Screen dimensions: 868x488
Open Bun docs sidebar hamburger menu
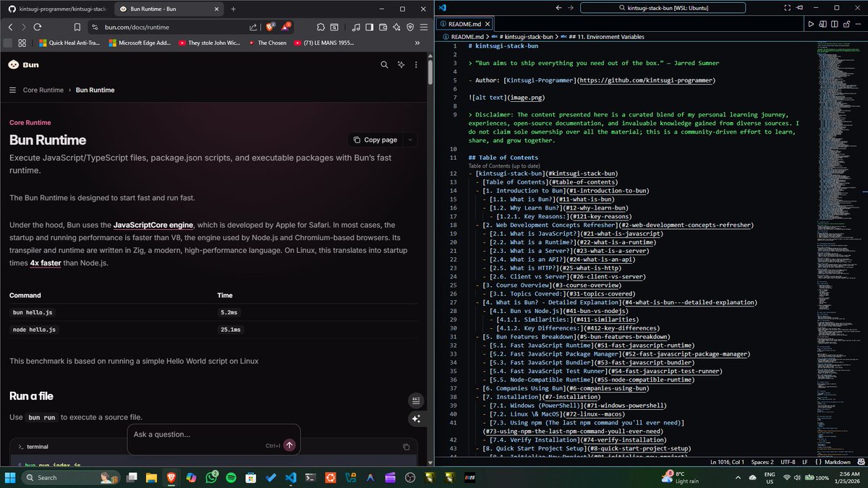point(13,90)
